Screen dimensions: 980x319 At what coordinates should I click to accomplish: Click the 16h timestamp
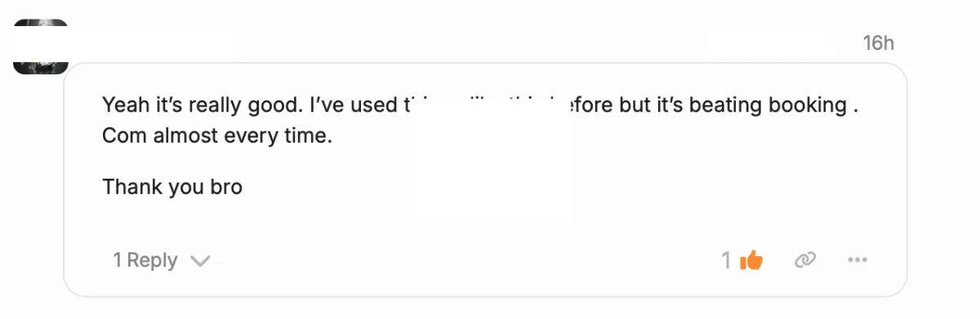point(879,43)
